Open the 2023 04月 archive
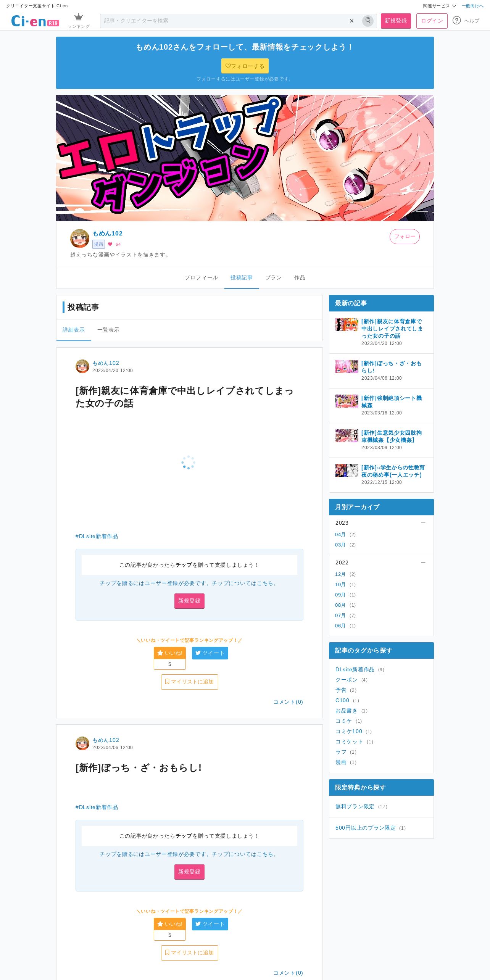Screen dimensions: 490x980 pyautogui.click(x=340, y=535)
